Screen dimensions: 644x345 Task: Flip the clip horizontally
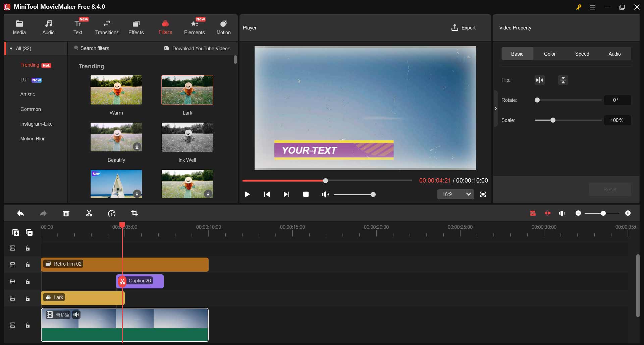pos(539,80)
